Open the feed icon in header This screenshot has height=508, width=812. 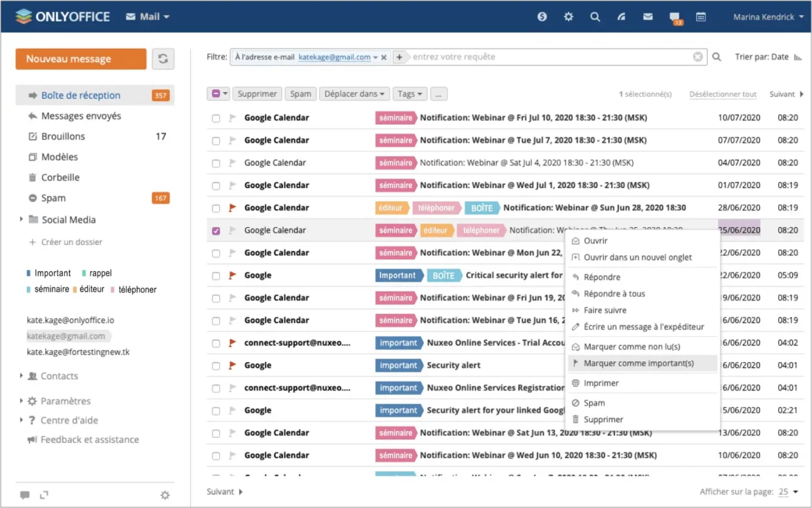[621, 17]
